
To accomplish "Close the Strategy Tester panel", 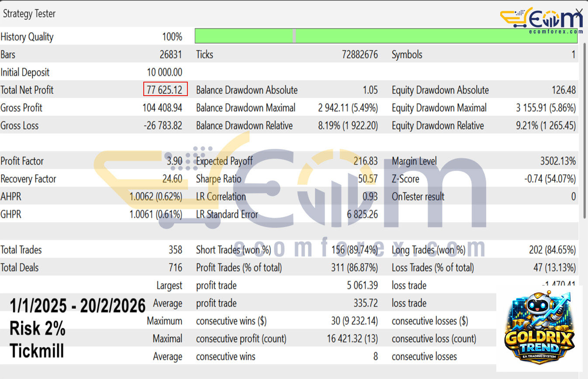I will pos(579,11).
